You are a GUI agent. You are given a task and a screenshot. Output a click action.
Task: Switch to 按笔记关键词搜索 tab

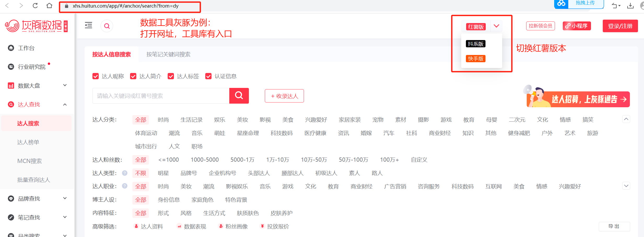point(168,54)
